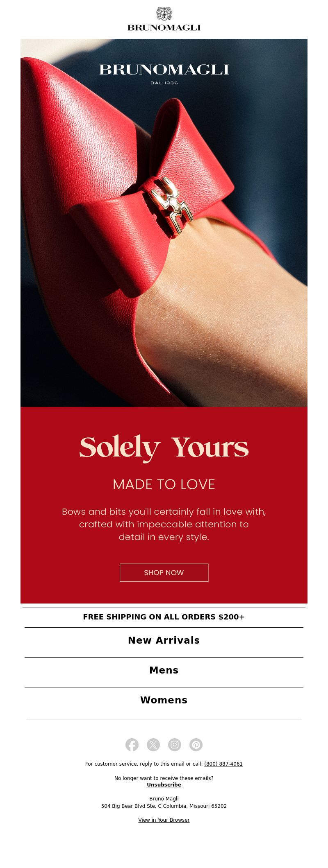Open View in Your Browser link
The image size is (328, 868).
click(164, 820)
